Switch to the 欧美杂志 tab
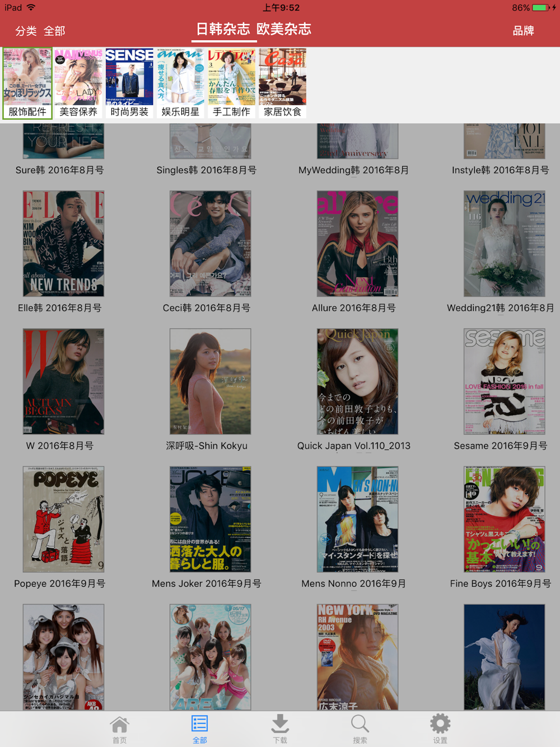The image size is (560, 747). (284, 29)
